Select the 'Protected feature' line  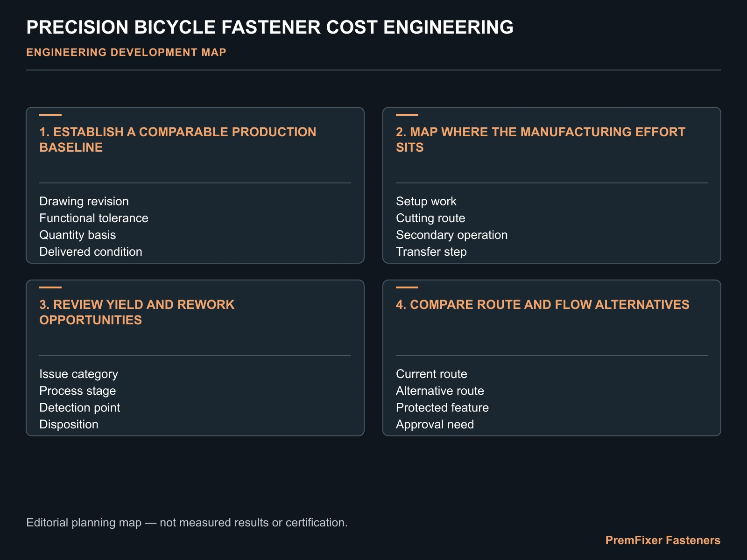coord(442,407)
